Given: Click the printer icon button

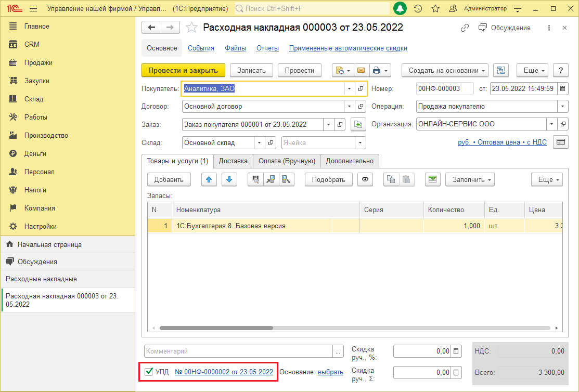Looking at the screenshot, I should (377, 70).
